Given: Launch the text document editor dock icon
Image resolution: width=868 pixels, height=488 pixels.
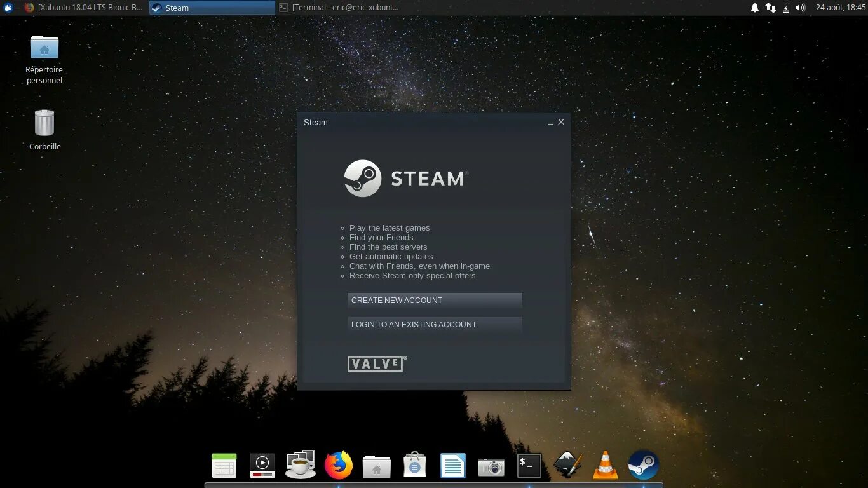Looking at the screenshot, I should [x=453, y=466].
